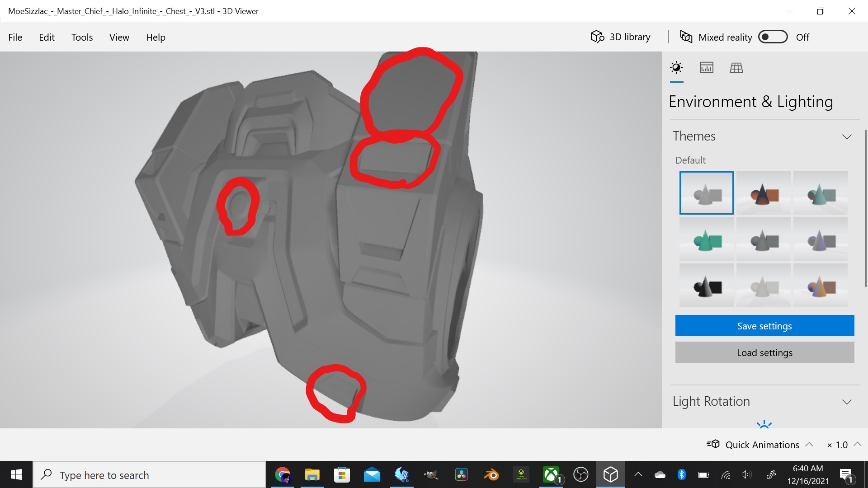The width and height of the screenshot is (868, 488).
Task: Click the Mixed reality camera icon
Action: click(686, 37)
